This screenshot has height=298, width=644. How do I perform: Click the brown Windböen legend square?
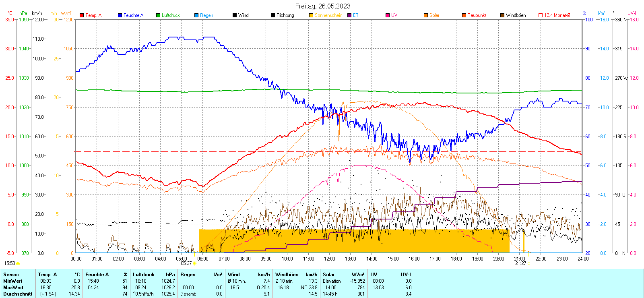coord(502,15)
